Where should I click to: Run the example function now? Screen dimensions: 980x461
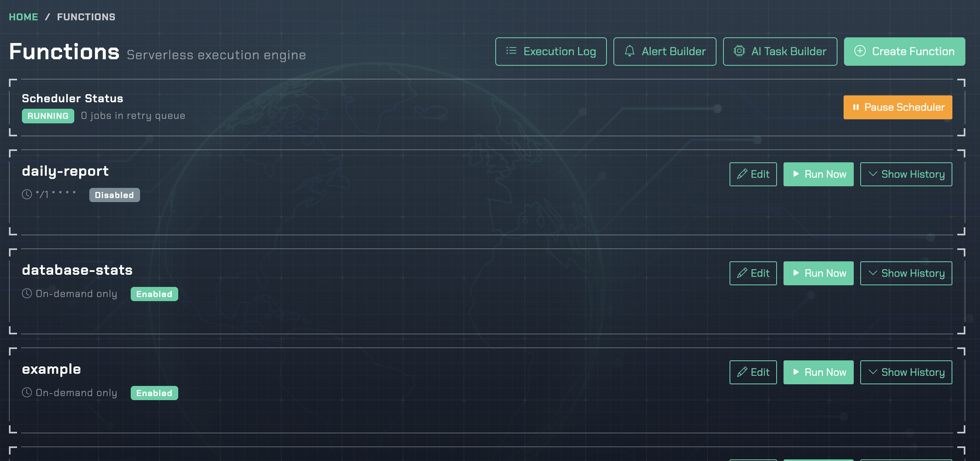point(818,372)
